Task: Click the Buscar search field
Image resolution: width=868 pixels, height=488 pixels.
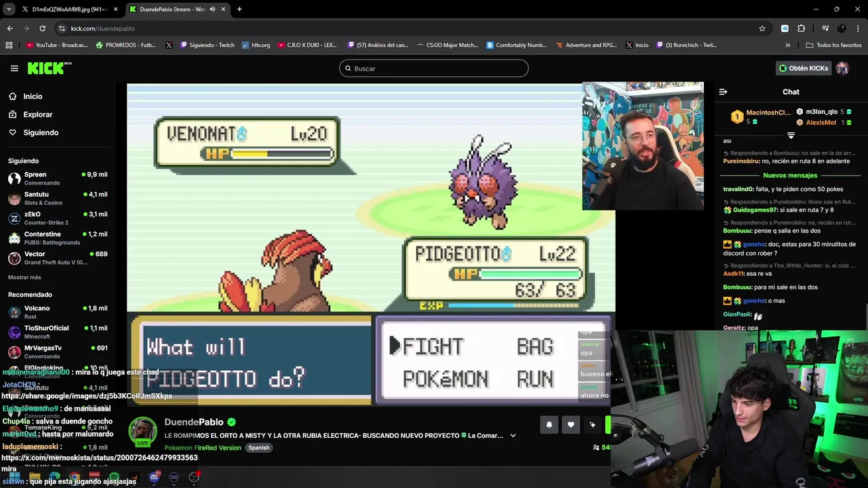Action: click(433, 68)
